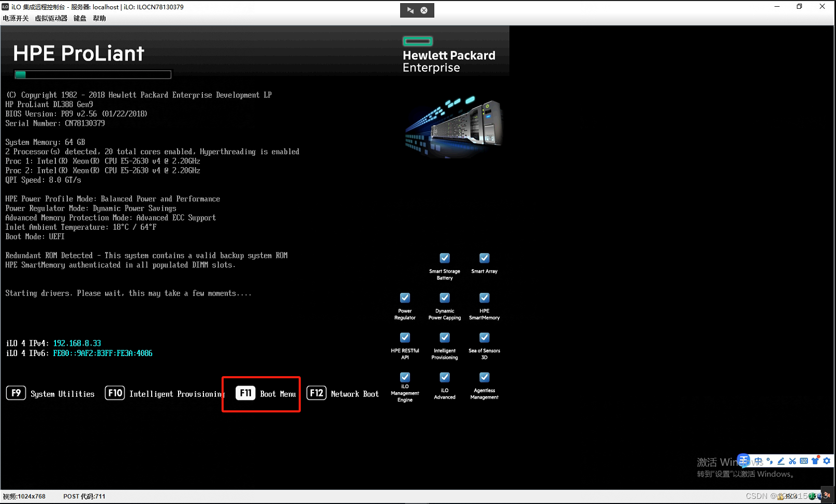Click the QPI Speed: 8.0 GT/s line
836x504 pixels.
[43, 180]
